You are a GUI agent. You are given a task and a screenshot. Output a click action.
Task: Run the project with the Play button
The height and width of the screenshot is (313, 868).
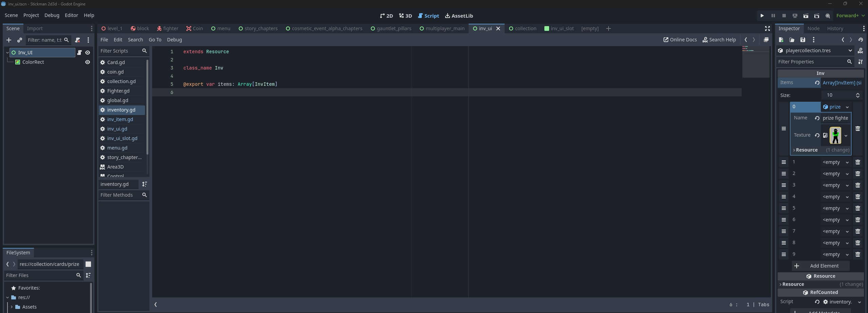(762, 16)
